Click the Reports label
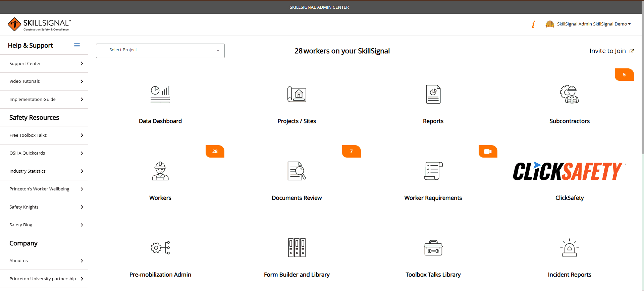The width and height of the screenshot is (644, 291). [x=433, y=121]
